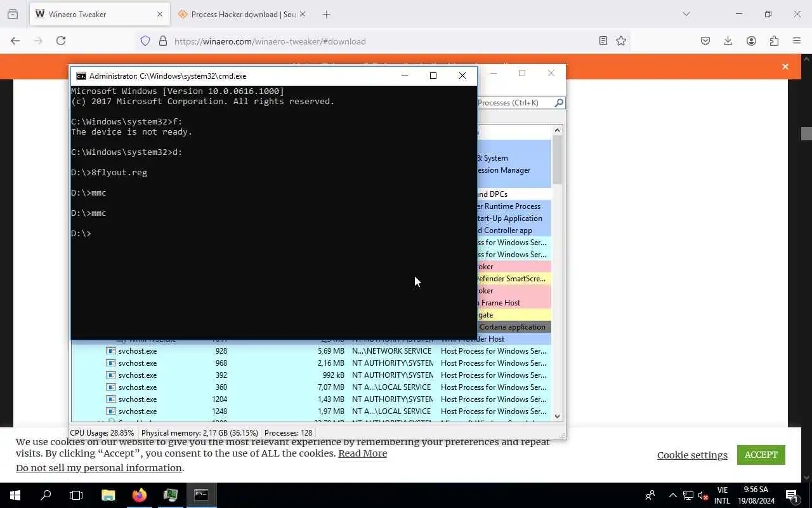
Task: Open the Windows Start menu
Action: (x=15, y=495)
